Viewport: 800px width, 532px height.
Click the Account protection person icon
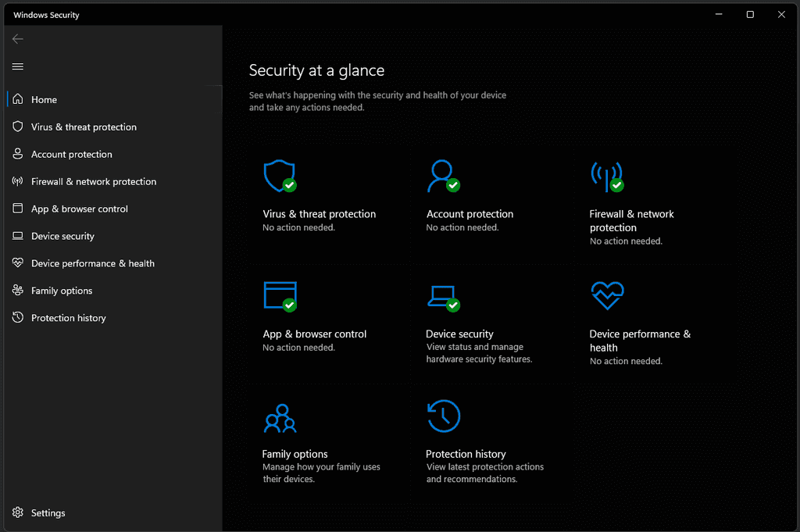(443, 176)
